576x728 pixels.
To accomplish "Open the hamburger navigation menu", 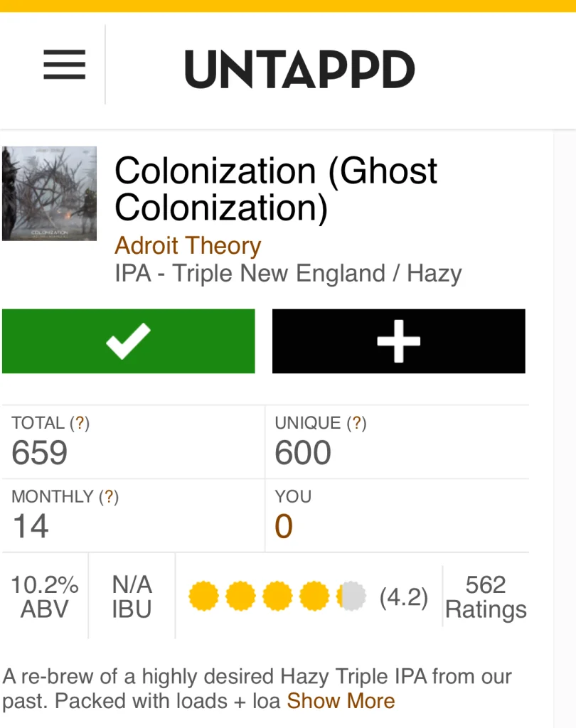I will [x=64, y=65].
